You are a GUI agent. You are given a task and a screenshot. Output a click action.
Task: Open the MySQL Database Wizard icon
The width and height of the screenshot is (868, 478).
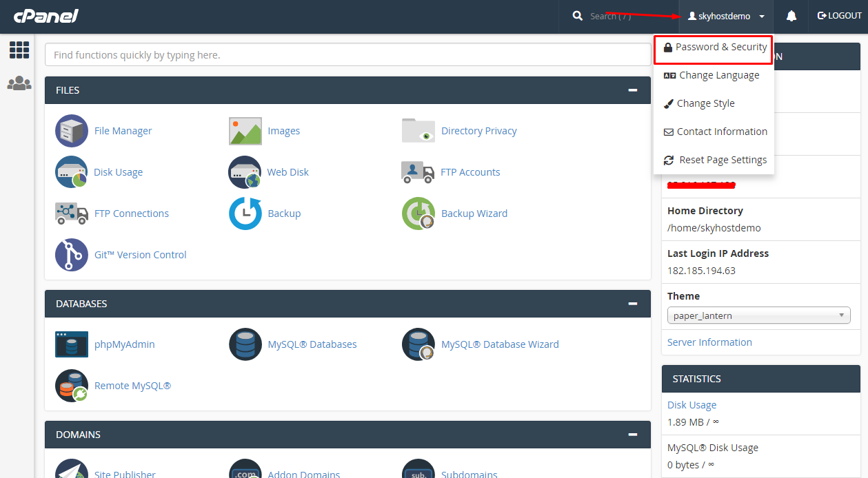point(418,344)
